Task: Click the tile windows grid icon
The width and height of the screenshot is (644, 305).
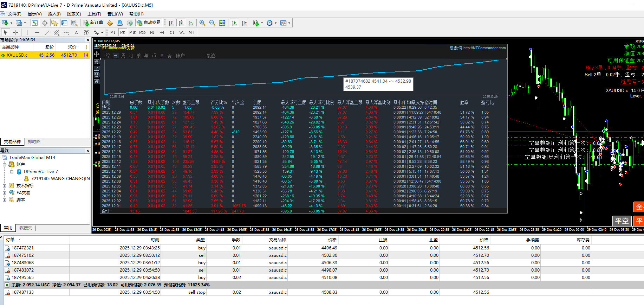Action: coord(222,23)
